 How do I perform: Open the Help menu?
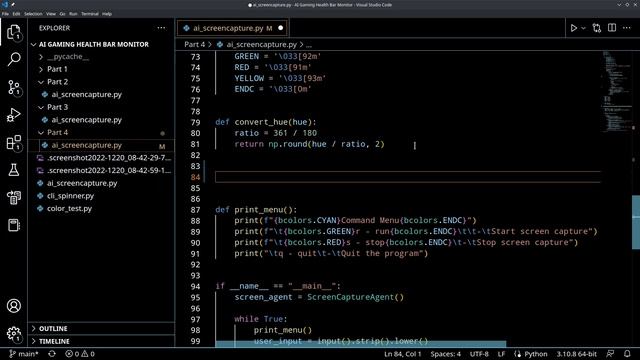pyautogui.click(x=107, y=14)
